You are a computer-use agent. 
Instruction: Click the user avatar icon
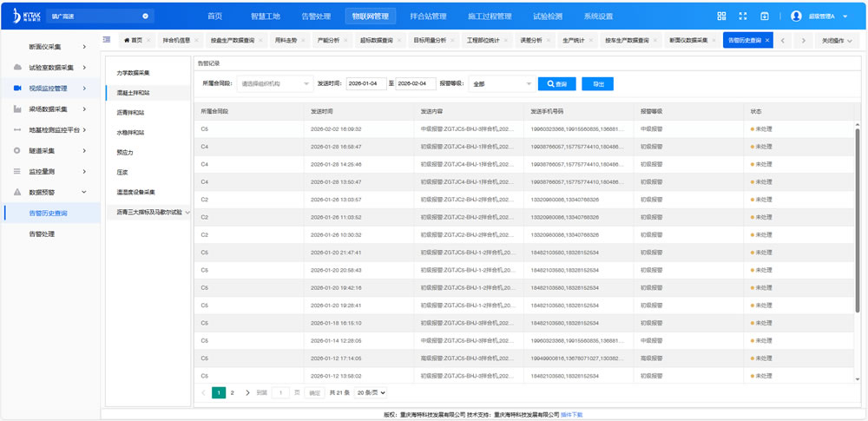[x=796, y=16]
